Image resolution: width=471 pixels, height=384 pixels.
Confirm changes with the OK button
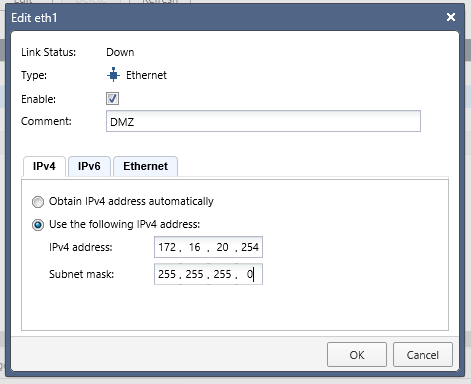[x=357, y=355]
